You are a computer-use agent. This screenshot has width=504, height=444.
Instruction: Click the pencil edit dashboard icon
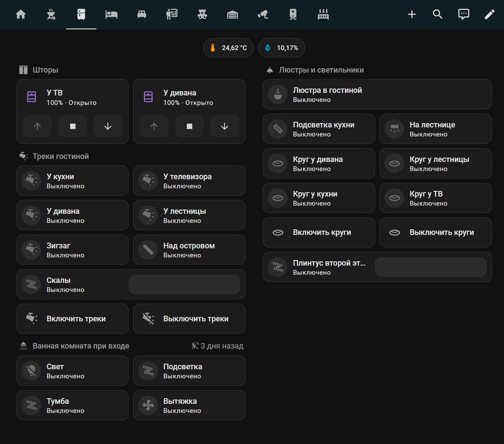489,14
